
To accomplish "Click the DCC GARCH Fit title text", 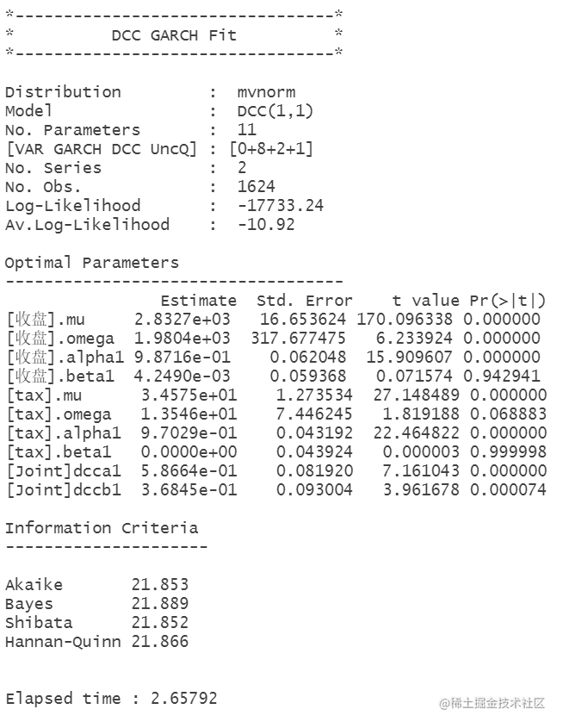I will pyautogui.click(x=174, y=35).
